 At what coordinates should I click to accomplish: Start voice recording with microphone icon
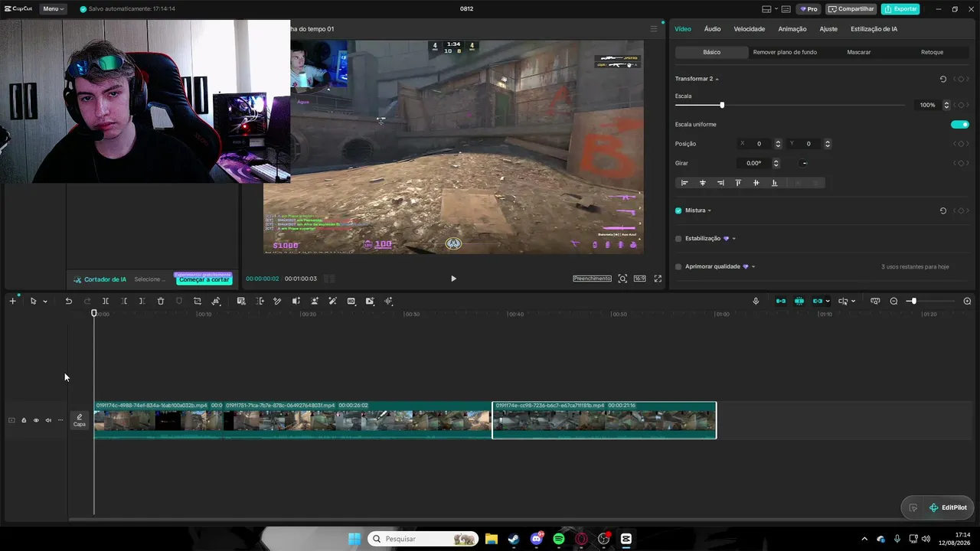coord(756,302)
